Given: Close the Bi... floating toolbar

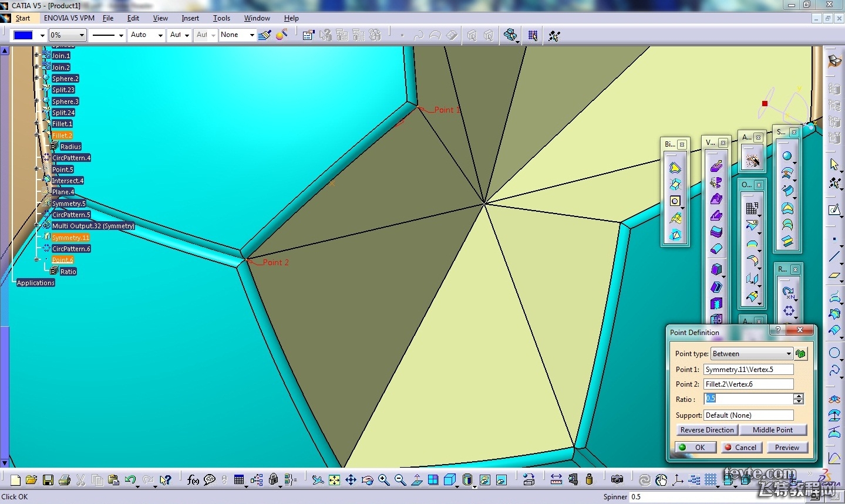Looking at the screenshot, I should point(682,144).
